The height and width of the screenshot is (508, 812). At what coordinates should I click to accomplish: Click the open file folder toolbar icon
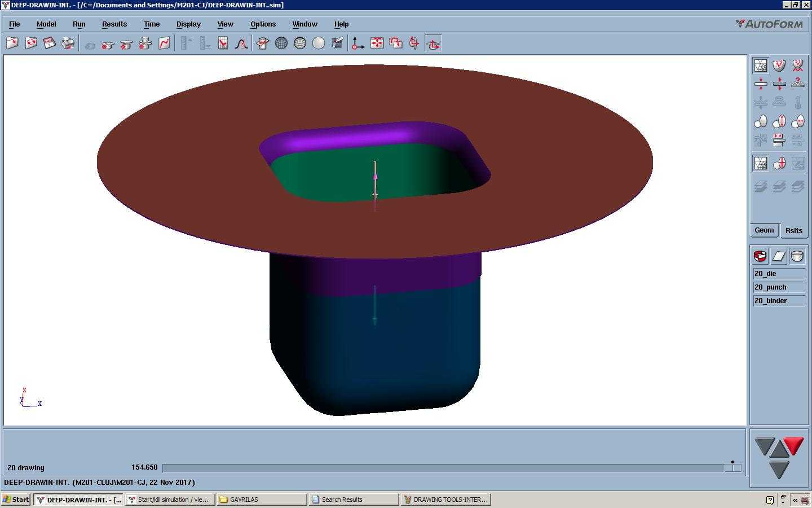[x=12, y=43]
